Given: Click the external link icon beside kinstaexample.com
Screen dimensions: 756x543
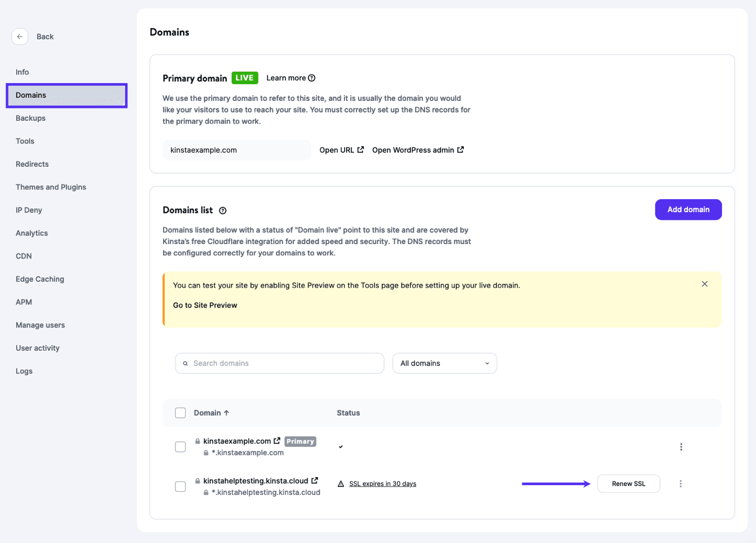Looking at the screenshot, I should [x=278, y=440].
